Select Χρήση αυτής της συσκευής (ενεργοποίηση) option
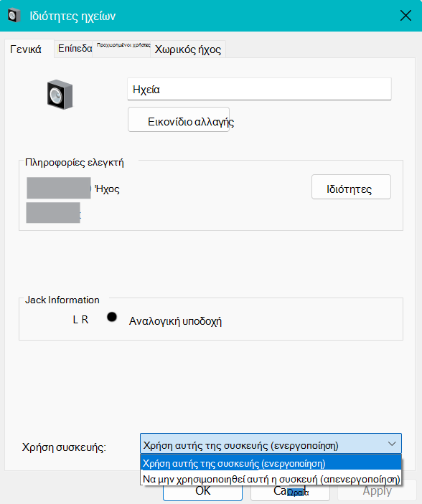This screenshot has height=504, width=422. click(x=271, y=463)
